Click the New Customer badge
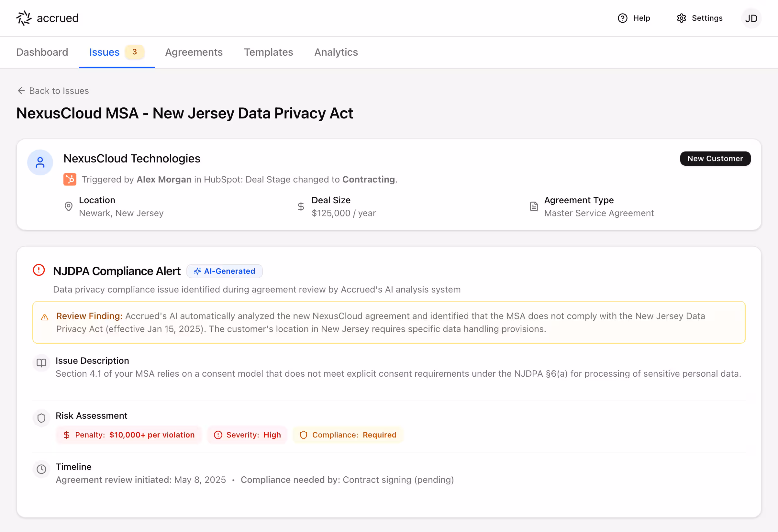Viewport: 778px width, 532px height. (716, 159)
